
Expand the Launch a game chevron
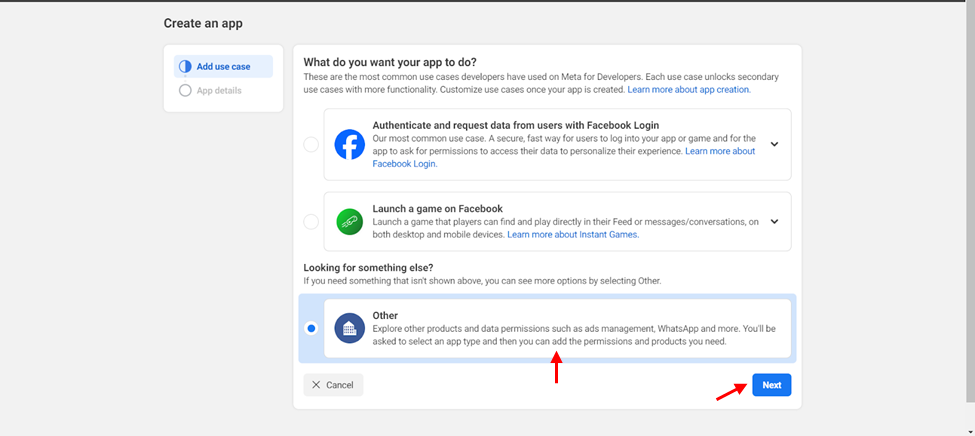click(774, 221)
